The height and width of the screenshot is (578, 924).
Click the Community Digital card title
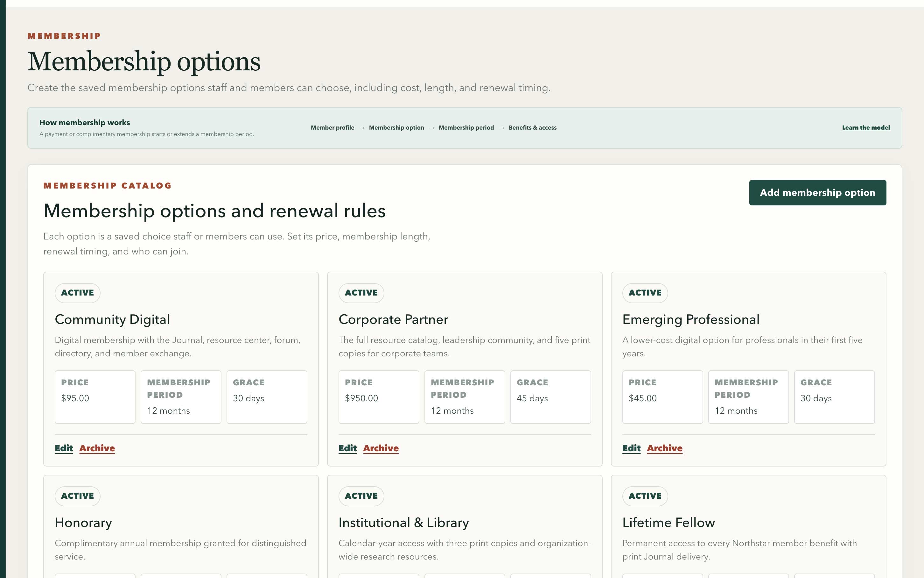click(x=112, y=319)
